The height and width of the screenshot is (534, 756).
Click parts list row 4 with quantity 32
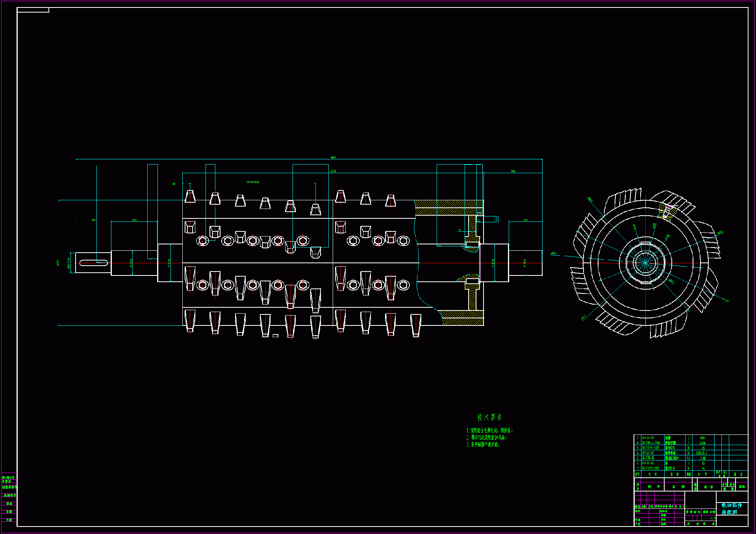689,453
